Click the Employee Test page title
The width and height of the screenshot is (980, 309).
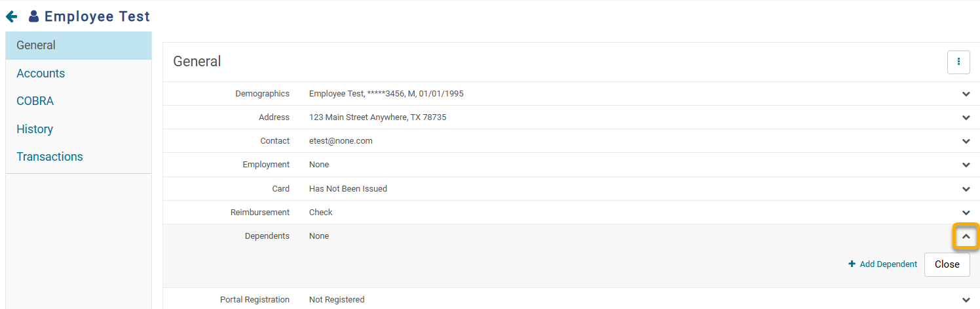[97, 16]
